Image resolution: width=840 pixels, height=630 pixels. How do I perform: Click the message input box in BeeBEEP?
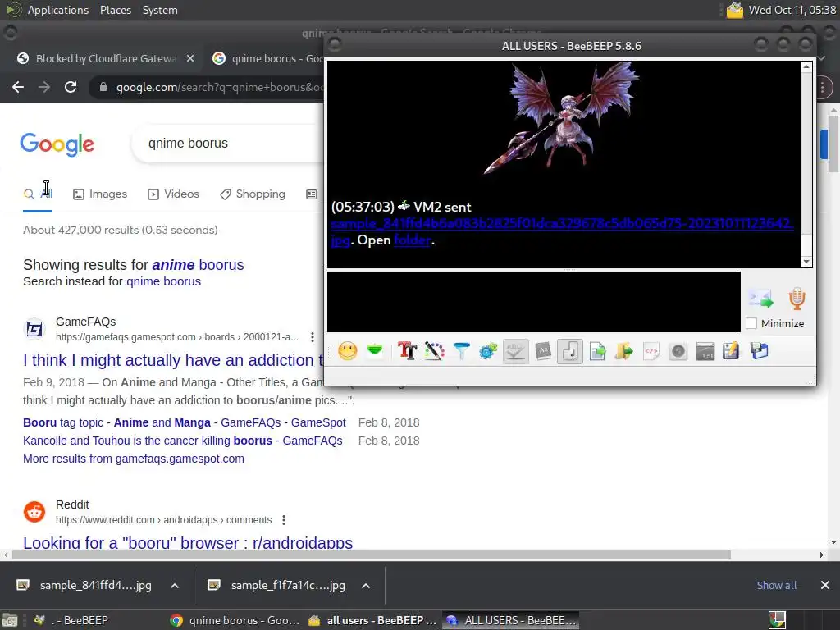(x=533, y=302)
